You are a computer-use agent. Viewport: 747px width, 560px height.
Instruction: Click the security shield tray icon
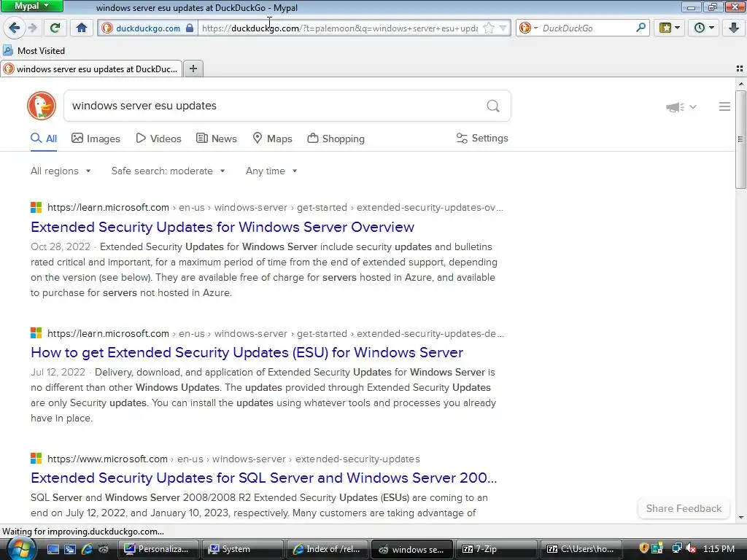tap(643, 548)
